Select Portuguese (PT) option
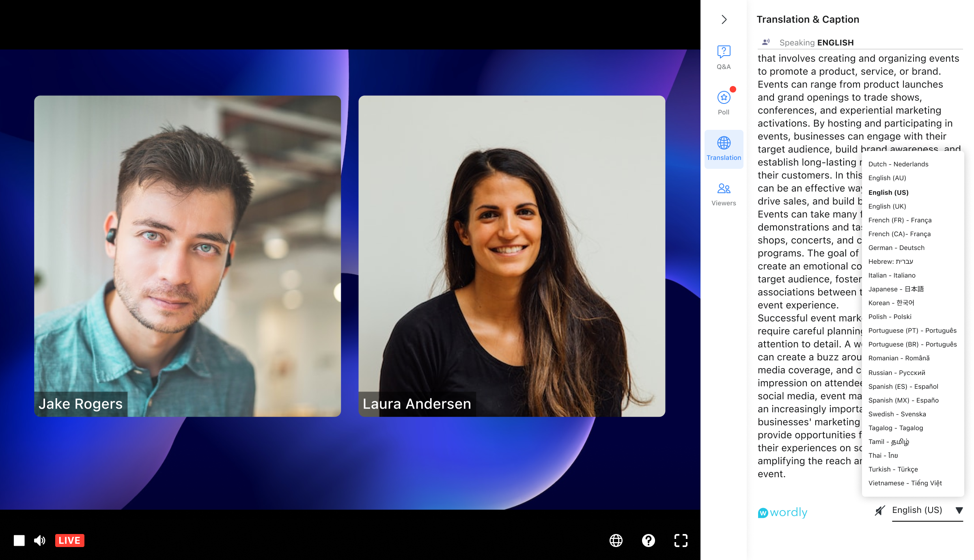 coord(912,330)
